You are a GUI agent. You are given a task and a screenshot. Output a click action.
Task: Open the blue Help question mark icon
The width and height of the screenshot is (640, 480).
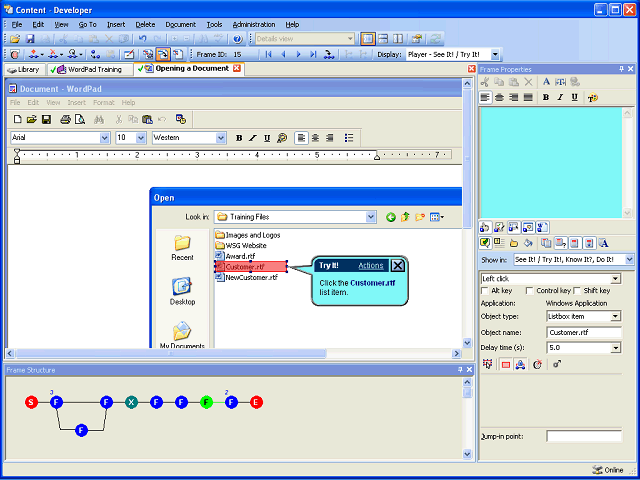tap(238, 39)
